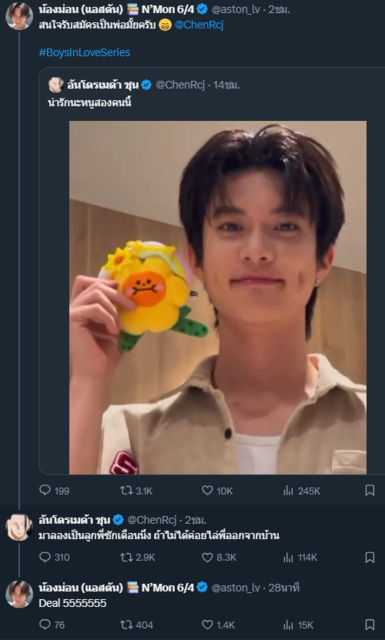Open the quoted tweet author avatar for @ChenRcj

click(x=56, y=85)
